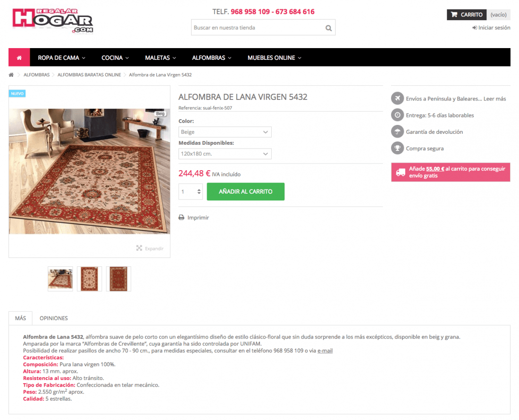This screenshot has height=420, width=519.
Task: Expand the ALFOMBRAS navigation menu
Action: [x=212, y=58]
